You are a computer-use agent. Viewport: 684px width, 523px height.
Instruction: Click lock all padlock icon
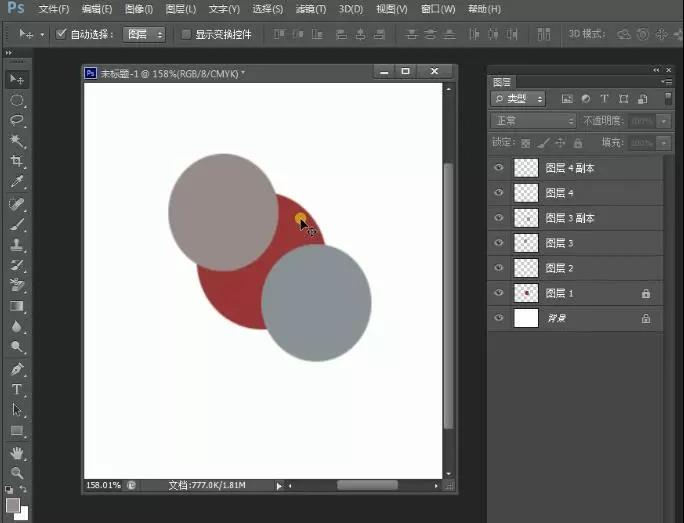[x=578, y=143]
